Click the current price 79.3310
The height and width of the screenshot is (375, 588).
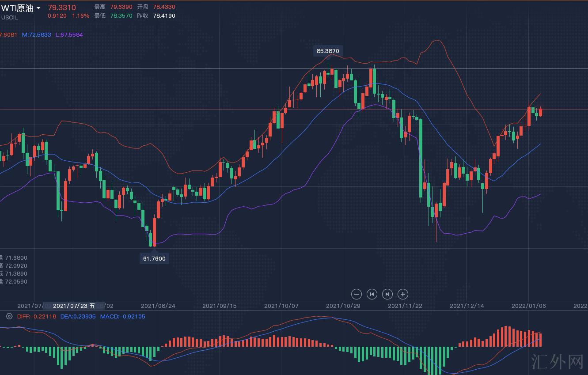point(62,8)
